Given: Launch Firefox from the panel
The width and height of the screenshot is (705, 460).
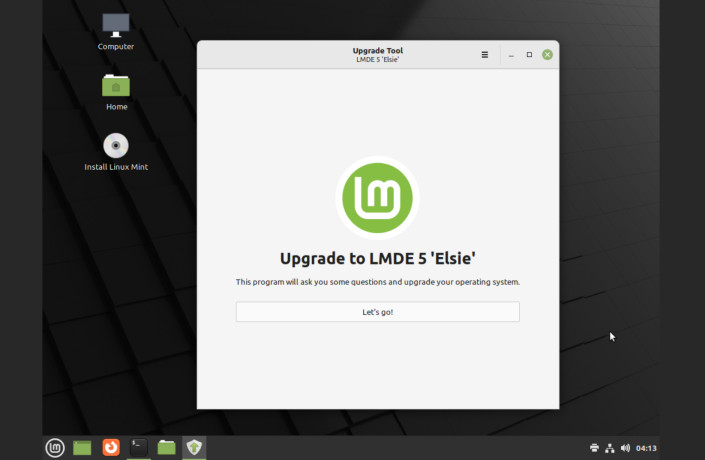Looking at the screenshot, I should (x=111, y=447).
